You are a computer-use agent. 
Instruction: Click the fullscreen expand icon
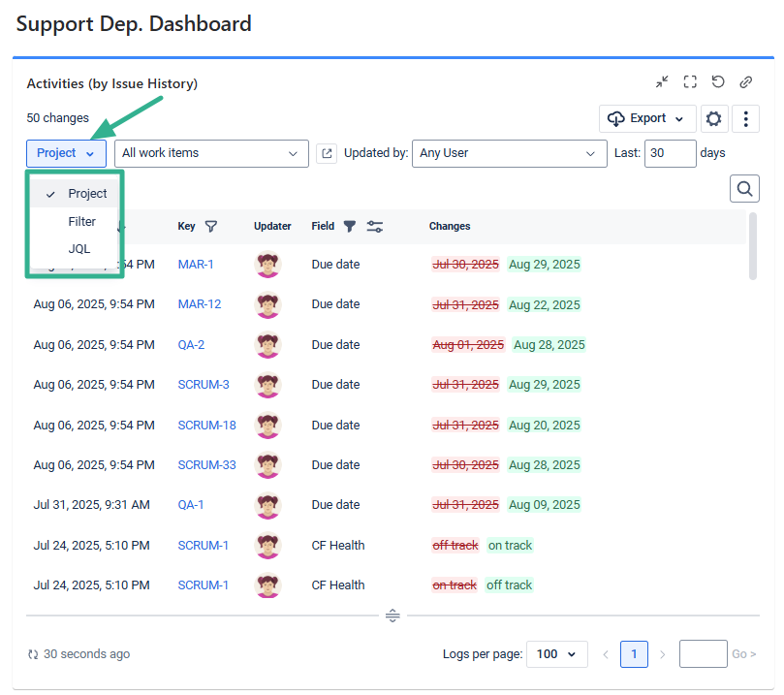click(690, 82)
